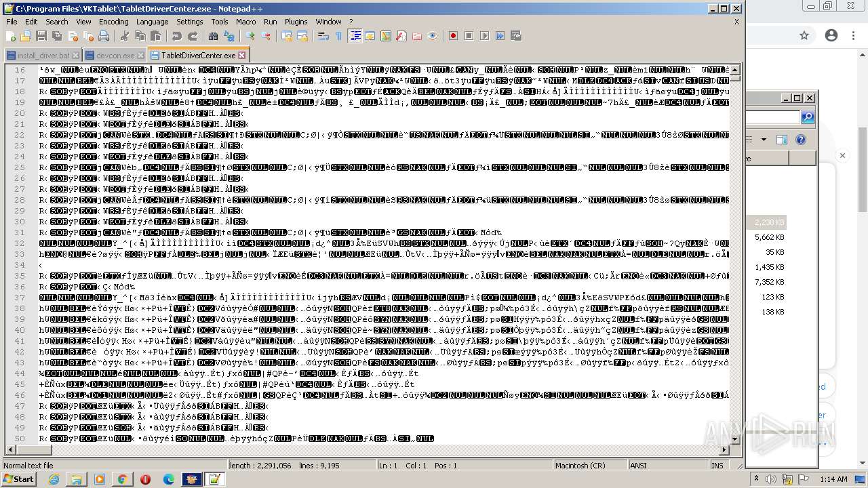Screen dimensions: 868x488
Task: Open the File menu
Action: click(12, 22)
